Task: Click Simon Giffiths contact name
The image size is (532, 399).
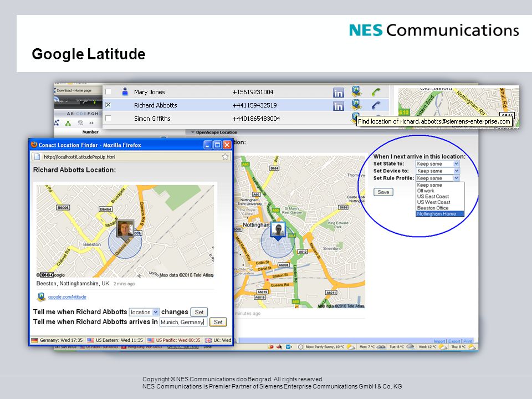Action: point(152,119)
